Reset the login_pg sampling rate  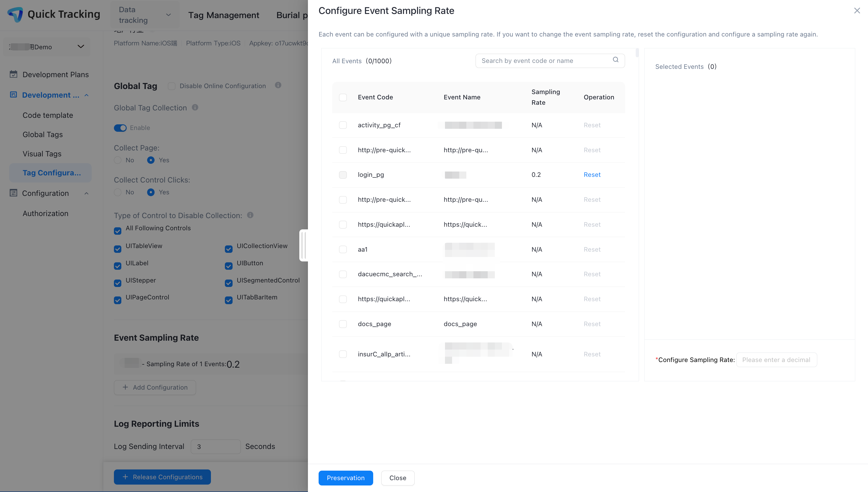592,174
